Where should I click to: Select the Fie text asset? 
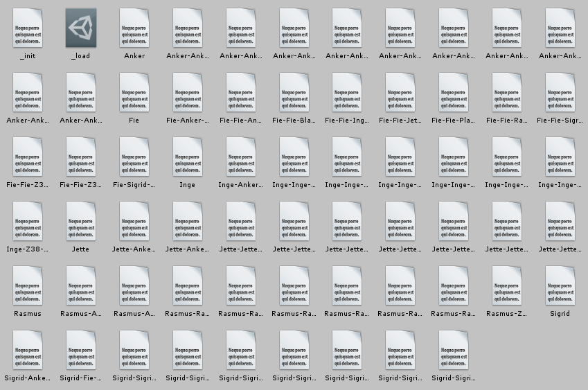pos(134,93)
